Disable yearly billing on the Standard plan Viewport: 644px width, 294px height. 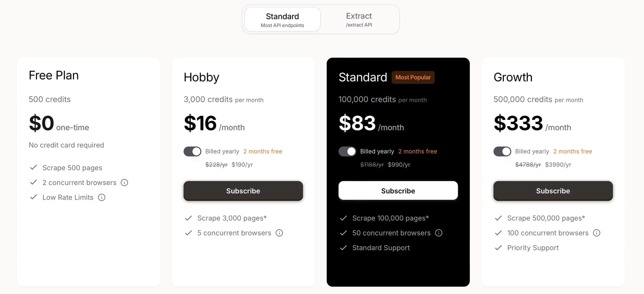click(347, 151)
